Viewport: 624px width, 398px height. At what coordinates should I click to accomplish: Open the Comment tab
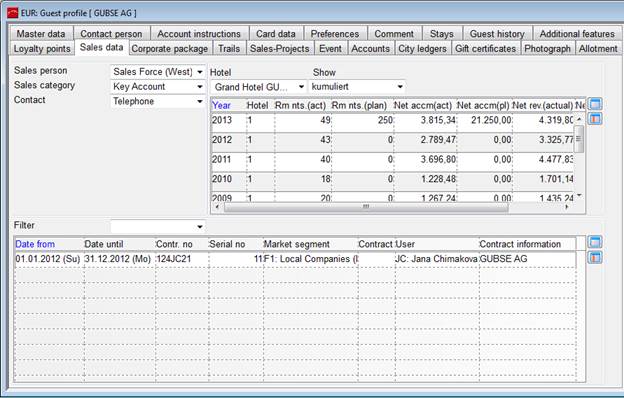[x=394, y=34]
